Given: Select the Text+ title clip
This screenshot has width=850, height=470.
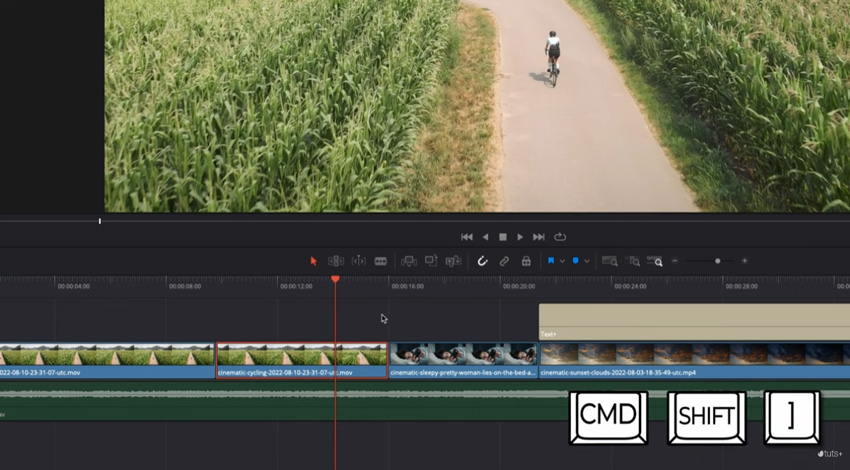Looking at the screenshot, I should click(694, 322).
